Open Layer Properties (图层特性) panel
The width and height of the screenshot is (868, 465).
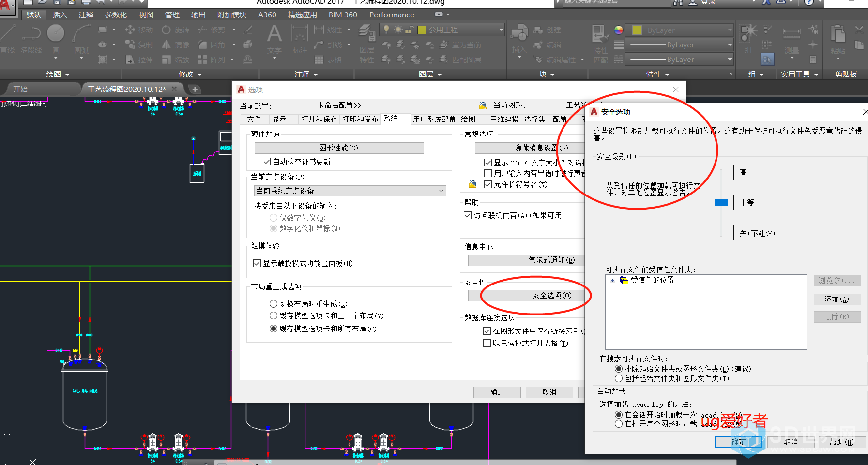coord(367,44)
